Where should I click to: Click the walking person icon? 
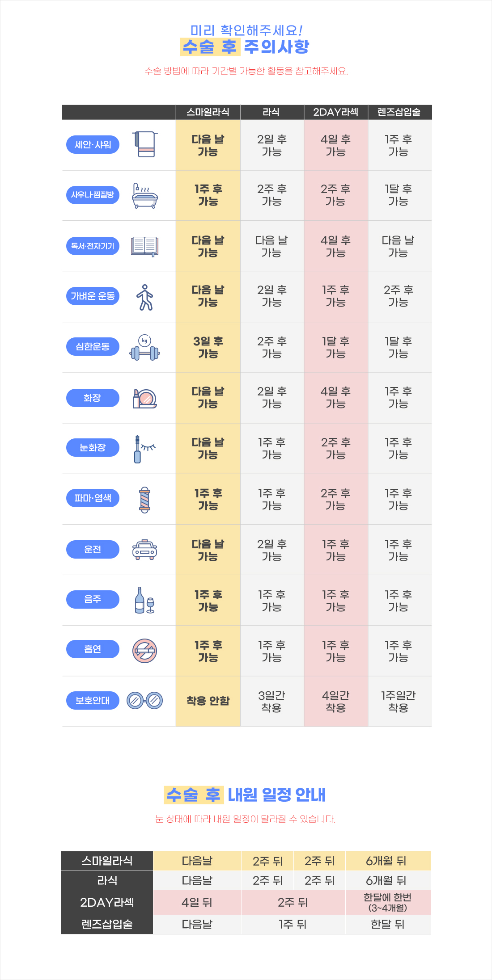pyautogui.click(x=144, y=297)
